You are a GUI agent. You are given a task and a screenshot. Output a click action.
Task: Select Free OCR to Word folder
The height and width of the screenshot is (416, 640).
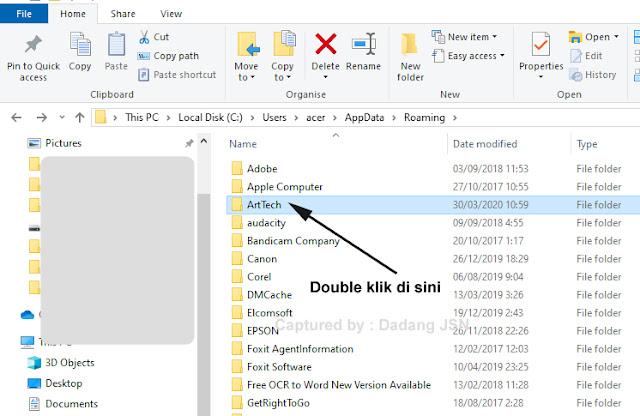point(339,385)
